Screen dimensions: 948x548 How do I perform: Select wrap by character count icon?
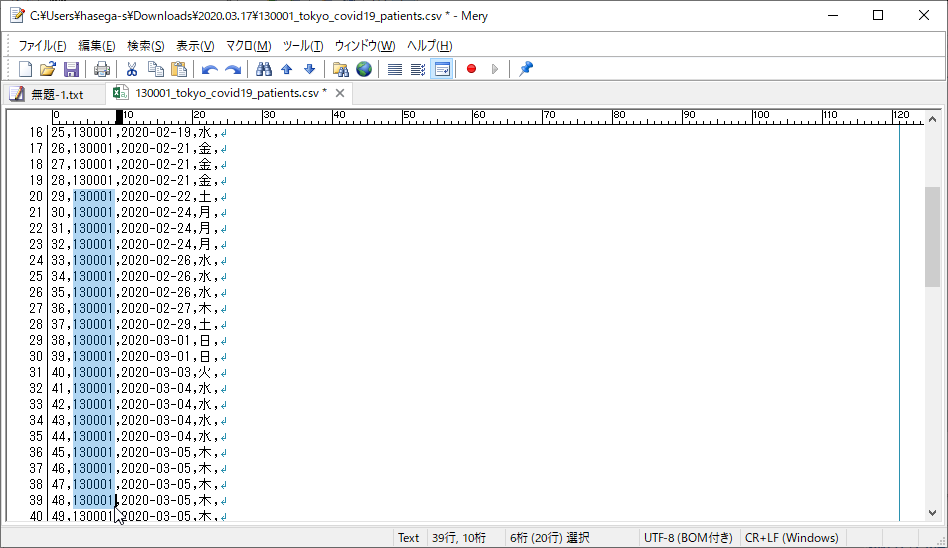[418, 69]
